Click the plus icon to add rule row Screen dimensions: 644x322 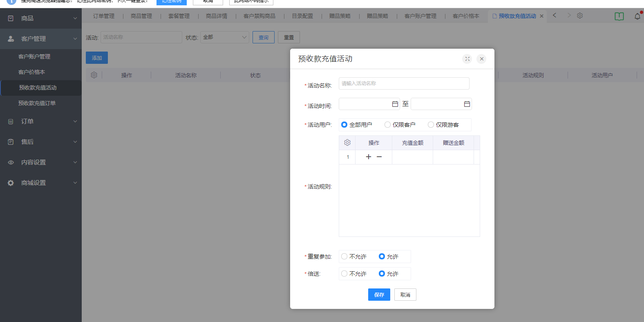(368, 157)
